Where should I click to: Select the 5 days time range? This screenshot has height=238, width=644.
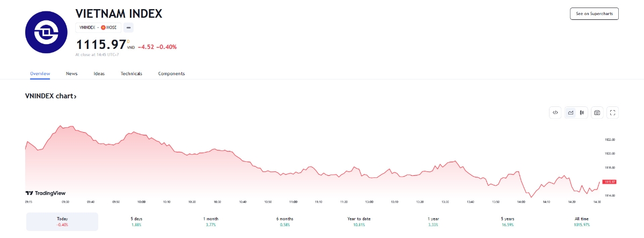(136, 221)
